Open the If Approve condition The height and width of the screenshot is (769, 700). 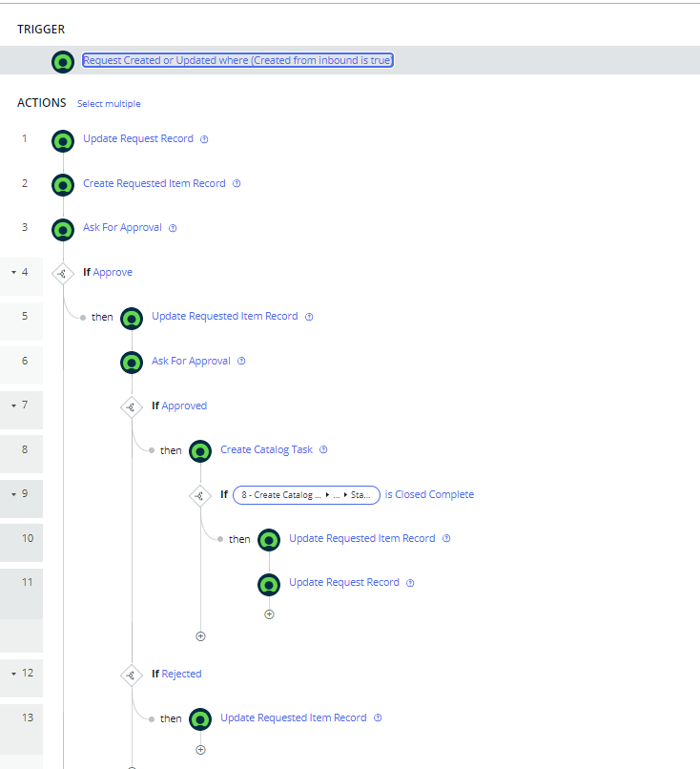113,272
